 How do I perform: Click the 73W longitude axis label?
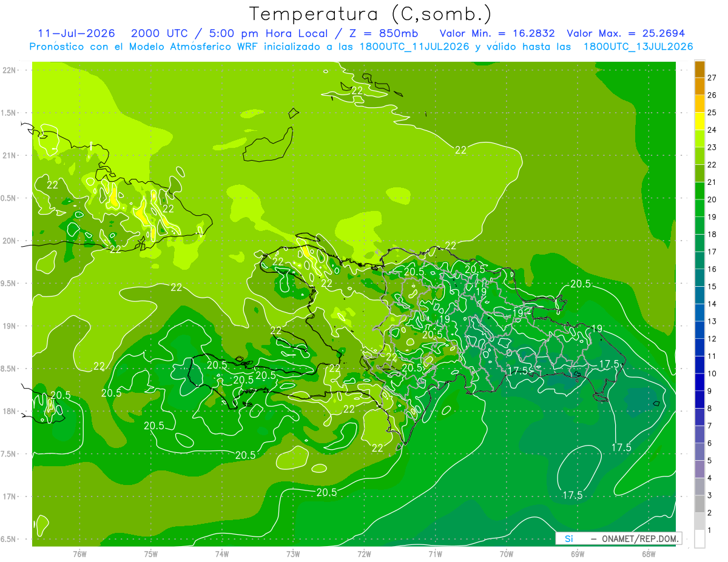click(293, 554)
